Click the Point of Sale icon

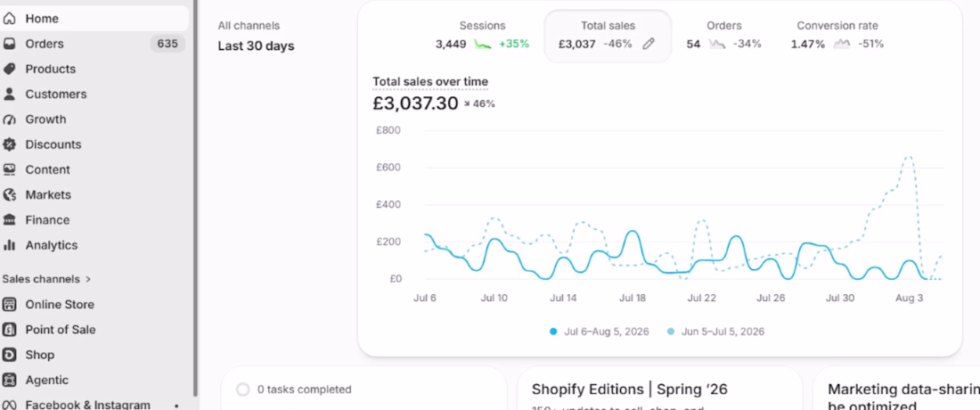9,330
